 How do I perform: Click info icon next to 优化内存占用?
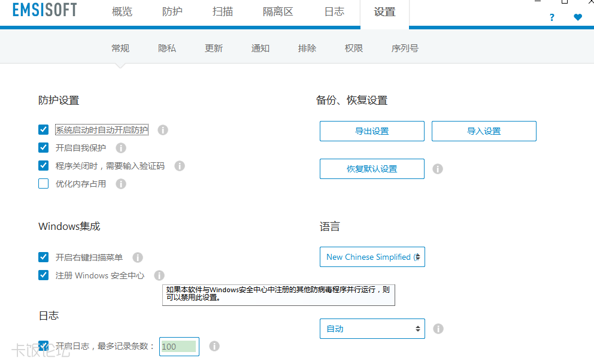pyautogui.click(x=121, y=184)
